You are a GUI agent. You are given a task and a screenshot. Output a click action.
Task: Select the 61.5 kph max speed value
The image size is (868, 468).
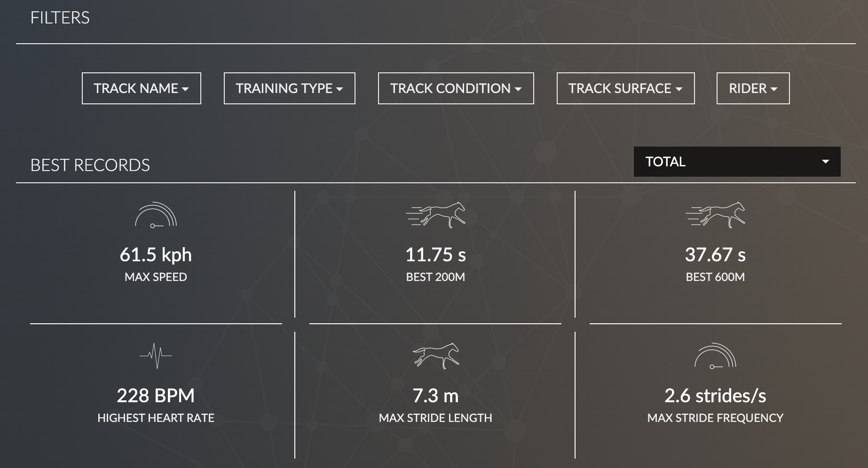156,255
